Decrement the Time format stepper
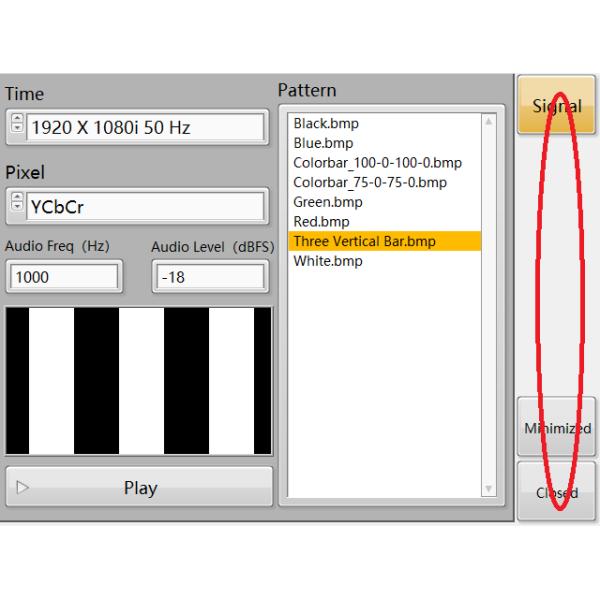Image resolution: width=600 pixels, height=600 pixels. 16,131
